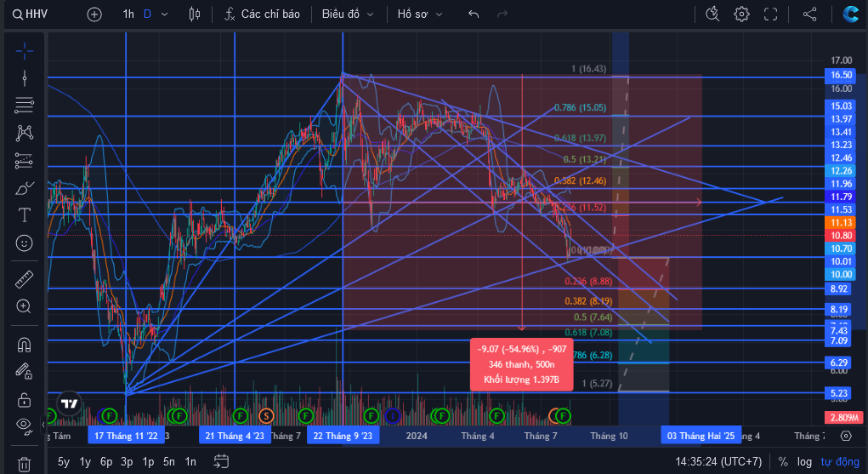
Task: Open Các chỉ báo indicators
Action: (263, 14)
